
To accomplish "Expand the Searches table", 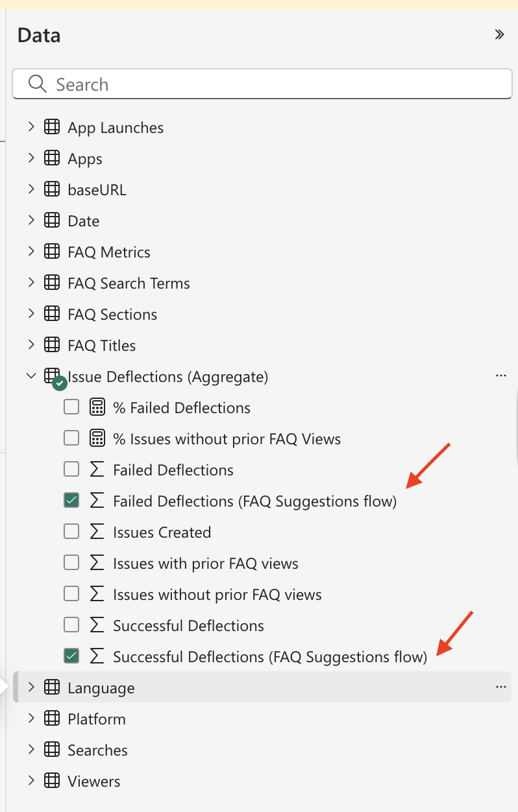I will (x=31, y=750).
